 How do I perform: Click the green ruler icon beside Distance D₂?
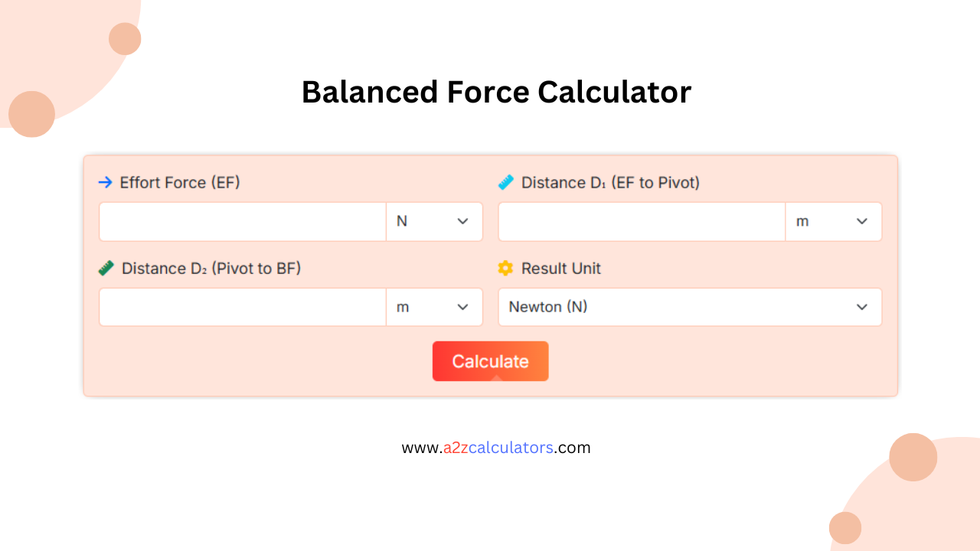coord(106,268)
